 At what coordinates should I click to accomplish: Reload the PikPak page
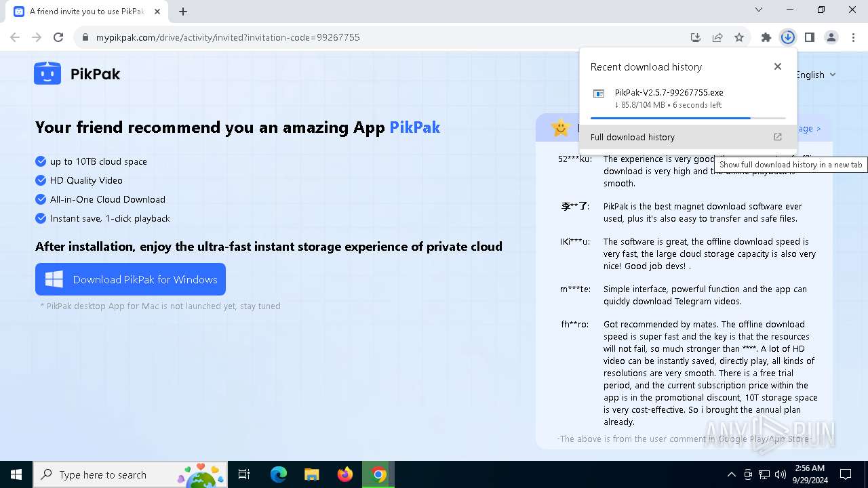click(x=58, y=37)
